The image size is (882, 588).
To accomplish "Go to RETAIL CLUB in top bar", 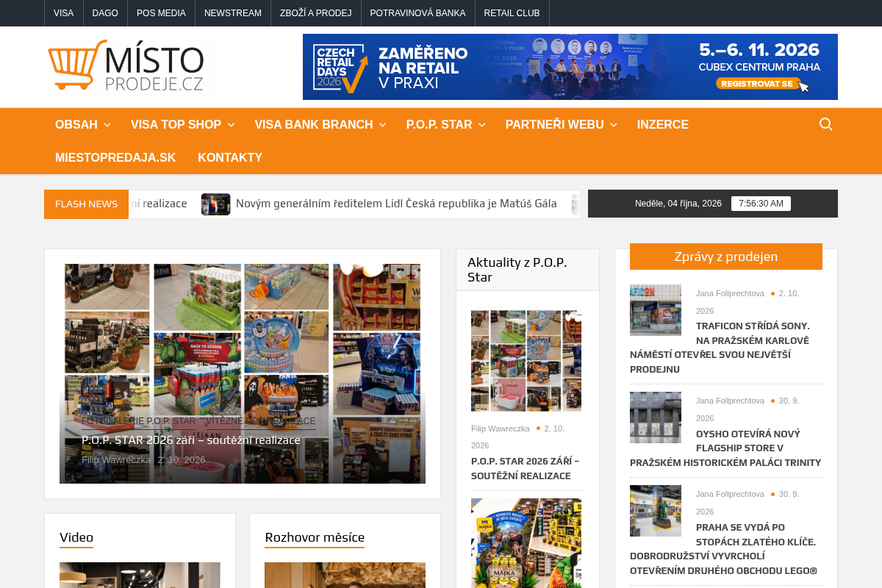I will [512, 13].
